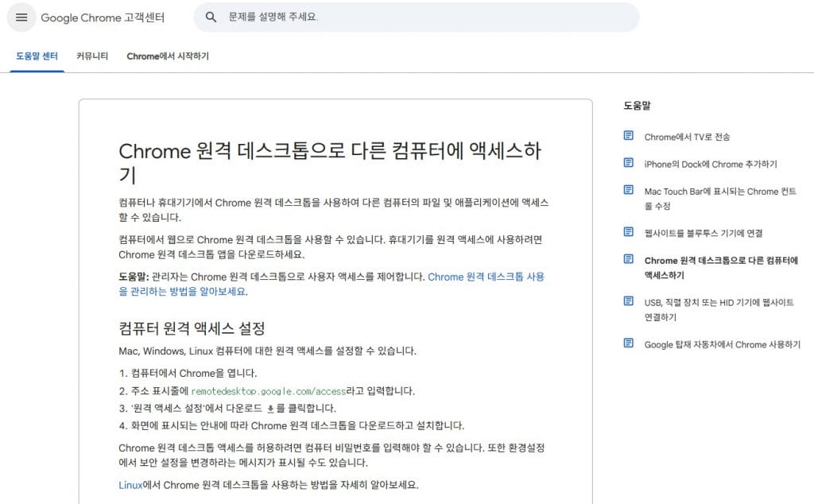Viewport: 814px width, 504px height.
Task: Open iPhone의 Dock에 Chrome 추가하기 article
Action: (x=711, y=164)
